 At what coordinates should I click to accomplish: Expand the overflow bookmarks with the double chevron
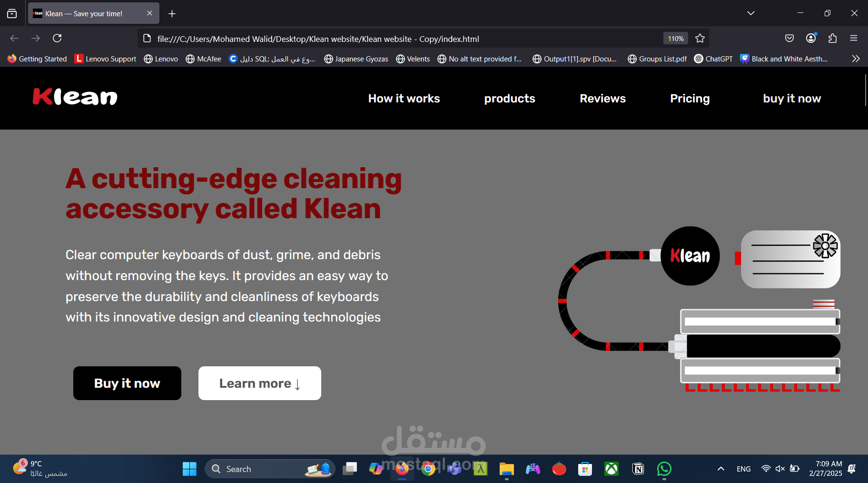click(856, 59)
